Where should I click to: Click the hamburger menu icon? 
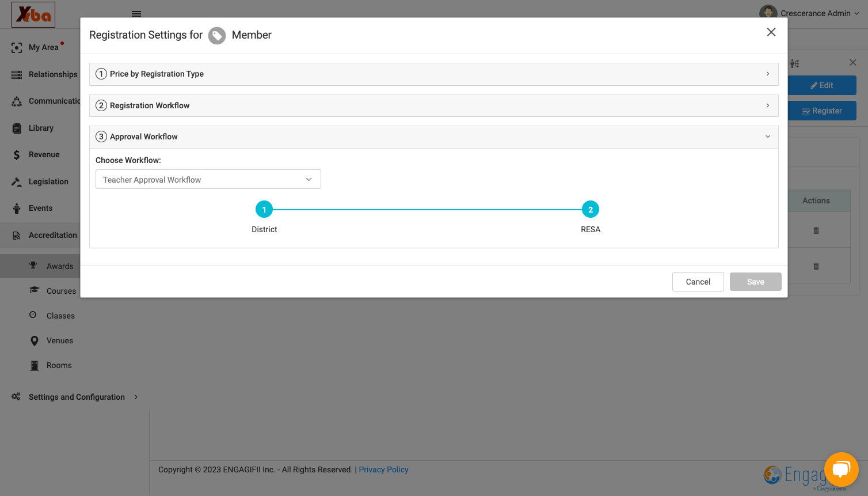point(136,14)
